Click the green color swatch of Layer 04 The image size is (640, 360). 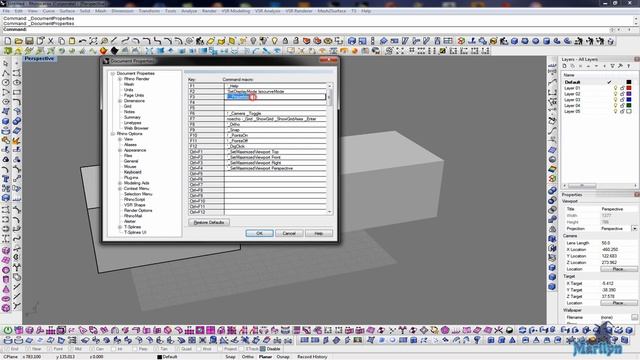pyautogui.click(x=629, y=105)
